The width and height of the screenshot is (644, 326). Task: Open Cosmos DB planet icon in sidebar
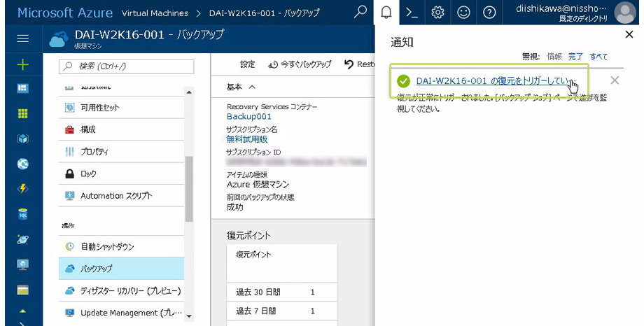pos(23,239)
